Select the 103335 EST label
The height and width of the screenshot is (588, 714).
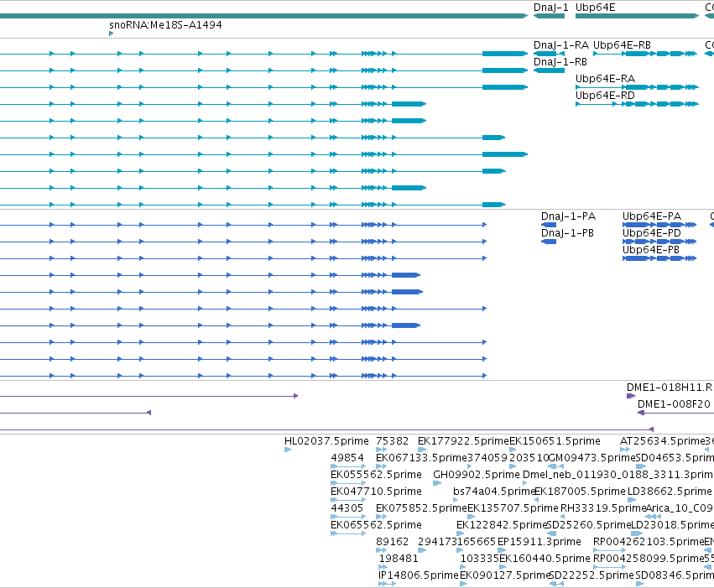pyautogui.click(x=479, y=559)
